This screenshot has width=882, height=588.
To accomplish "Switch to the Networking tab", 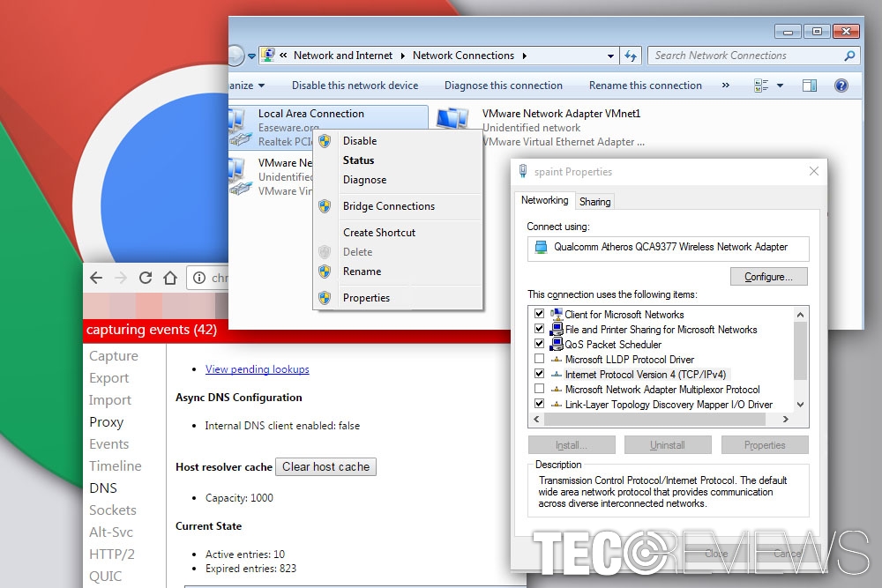I will [x=544, y=200].
